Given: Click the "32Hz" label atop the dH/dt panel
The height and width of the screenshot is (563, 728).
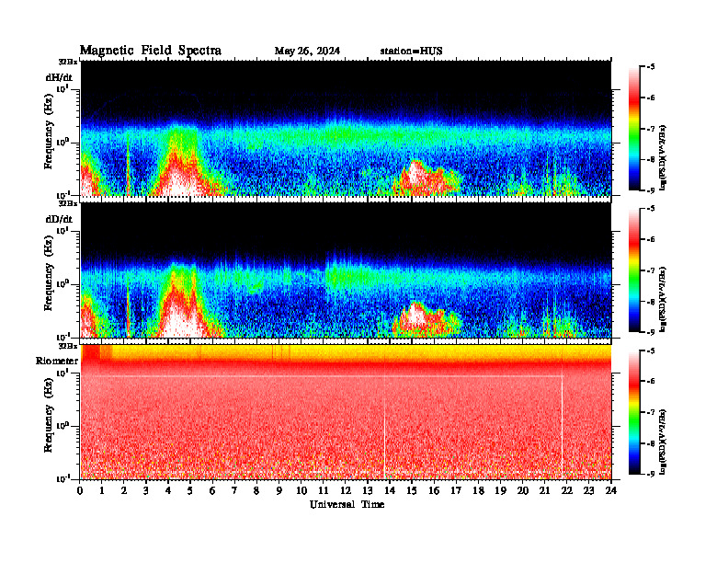Looking at the screenshot, I should coord(68,62).
